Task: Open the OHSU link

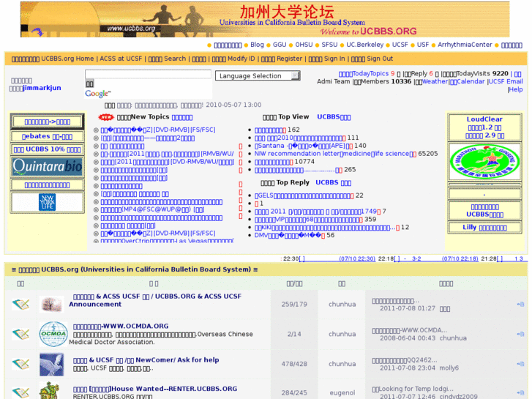Action: (x=304, y=45)
